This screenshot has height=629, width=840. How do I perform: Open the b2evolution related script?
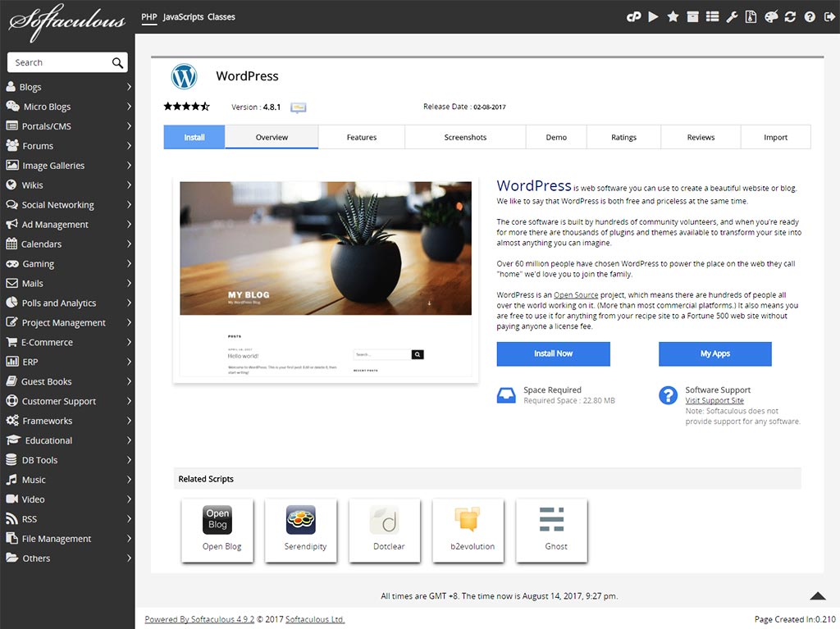(468, 531)
